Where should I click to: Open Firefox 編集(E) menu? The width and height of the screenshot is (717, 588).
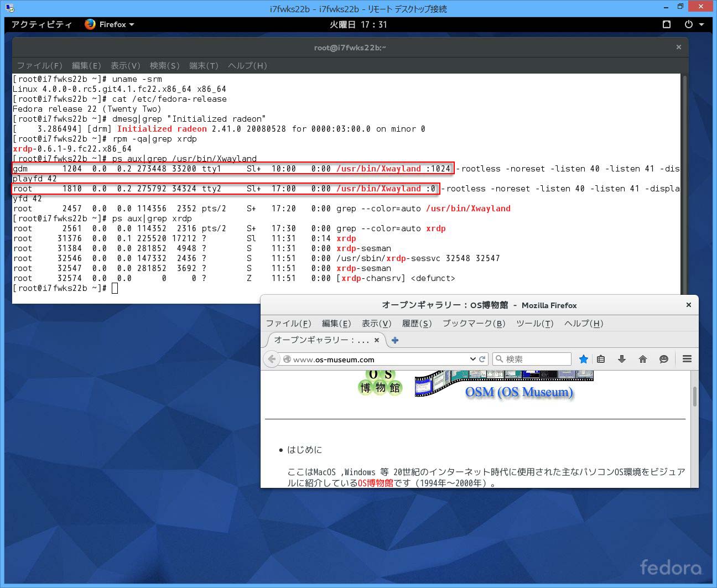click(336, 323)
